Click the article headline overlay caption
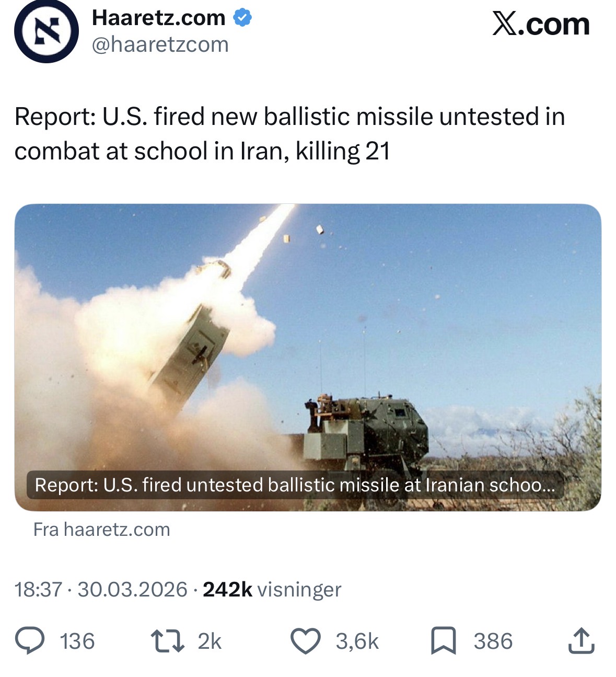The width and height of the screenshot is (616, 677). [295, 485]
